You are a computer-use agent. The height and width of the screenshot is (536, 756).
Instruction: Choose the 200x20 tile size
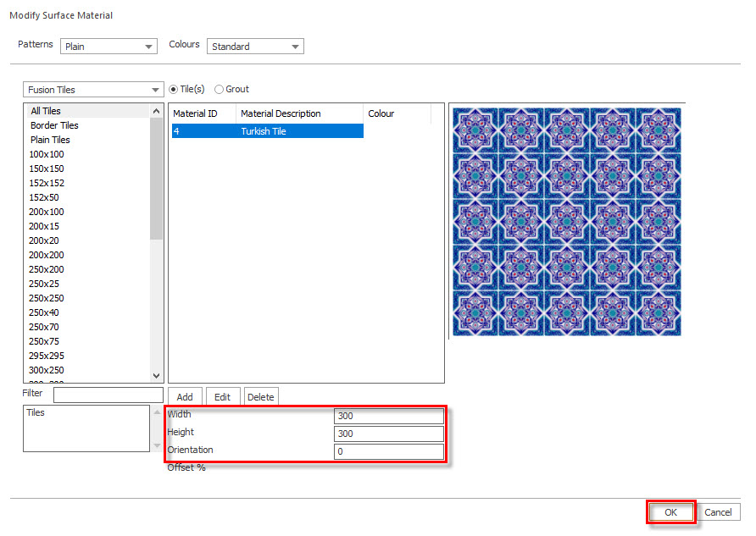44,240
